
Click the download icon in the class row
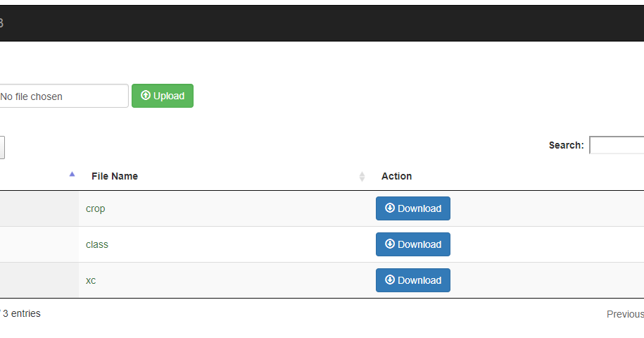point(389,244)
